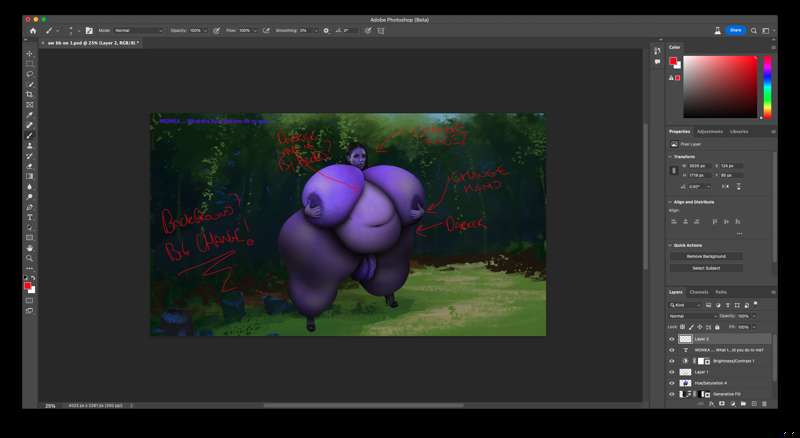The image size is (800, 438).
Task: Select the Brush tool in left toolbar
Action: coord(30,135)
